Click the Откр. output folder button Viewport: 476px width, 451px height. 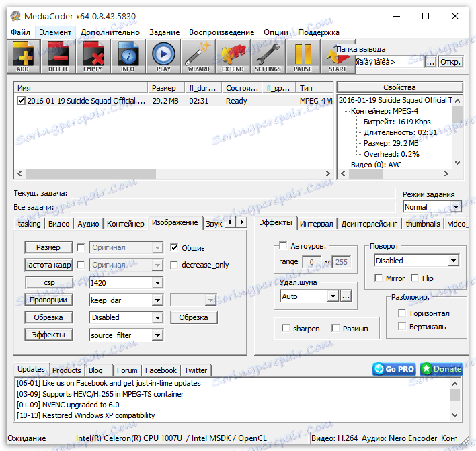pyautogui.click(x=450, y=62)
